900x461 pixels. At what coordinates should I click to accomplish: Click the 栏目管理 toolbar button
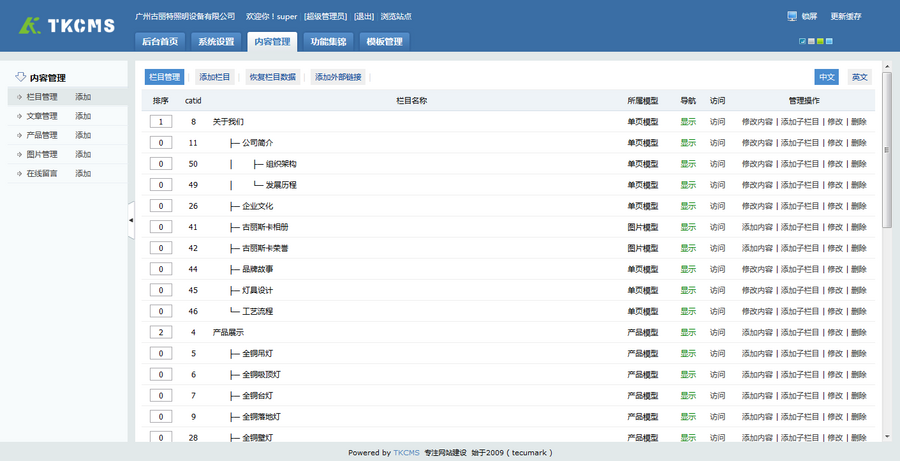click(x=165, y=77)
